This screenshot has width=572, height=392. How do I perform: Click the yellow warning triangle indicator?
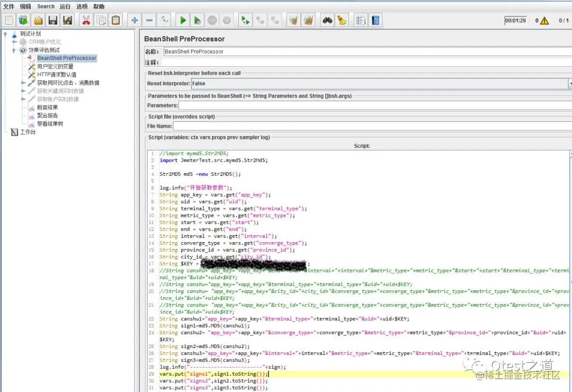[544, 21]
